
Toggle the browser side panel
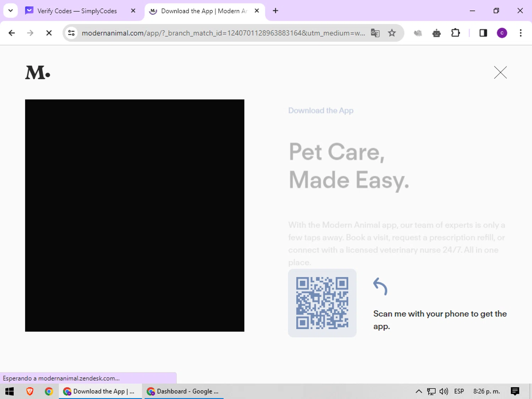click(x=483, y=33)
